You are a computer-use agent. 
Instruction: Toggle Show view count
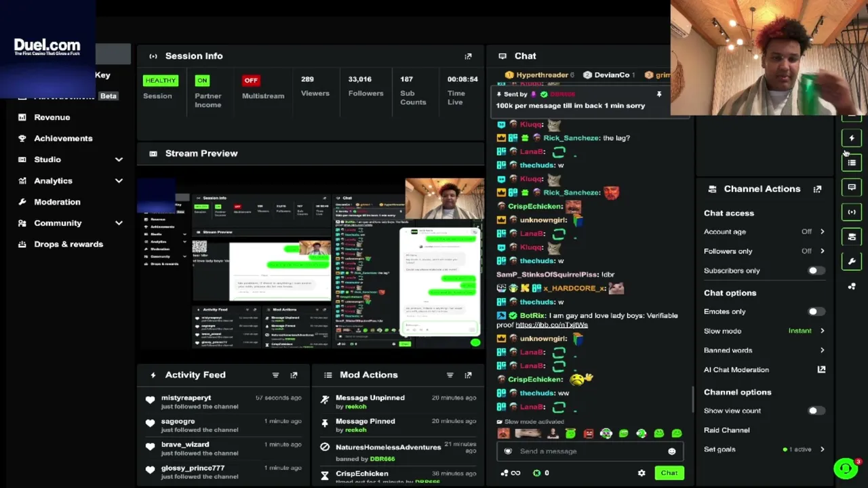click(816, 411)
